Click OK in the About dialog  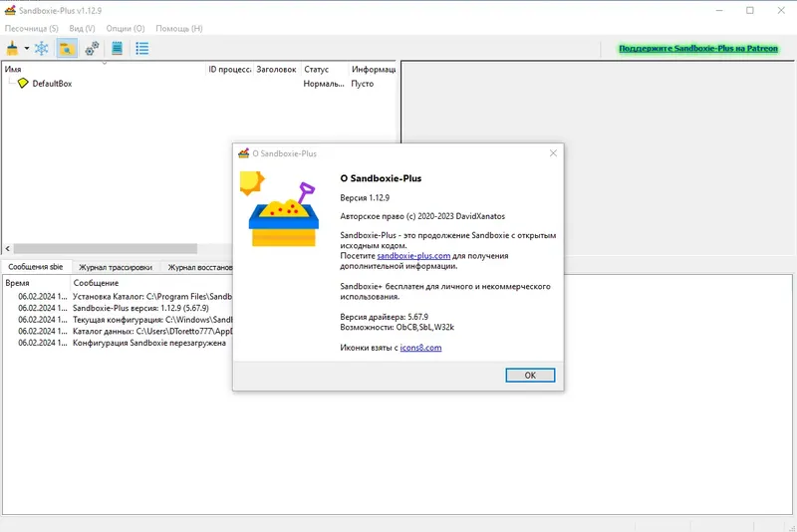[530, 375]
